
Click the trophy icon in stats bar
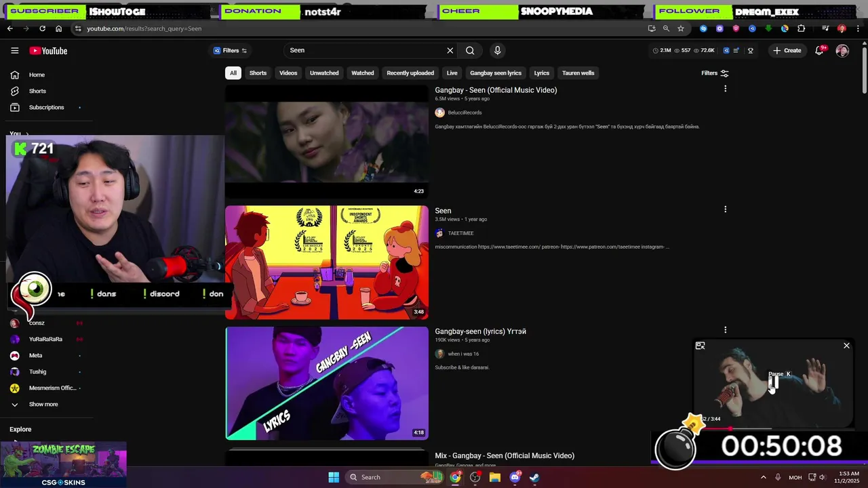pos(750,51)
